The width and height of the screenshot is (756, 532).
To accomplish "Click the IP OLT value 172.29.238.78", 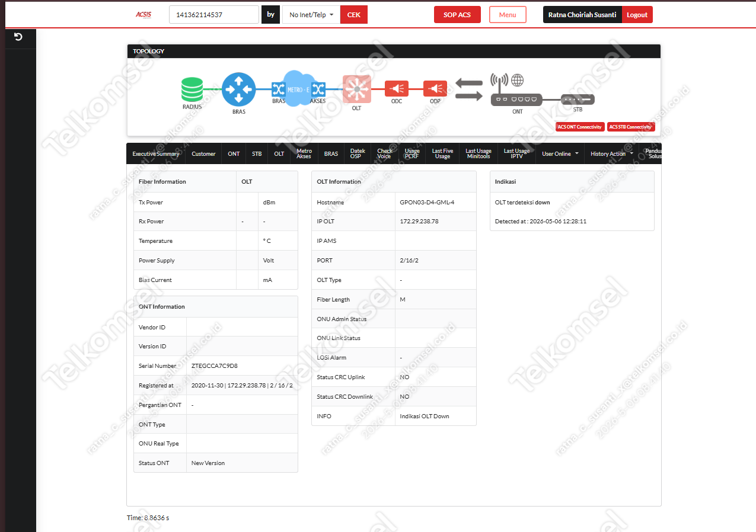I will [x=419, y=222].
